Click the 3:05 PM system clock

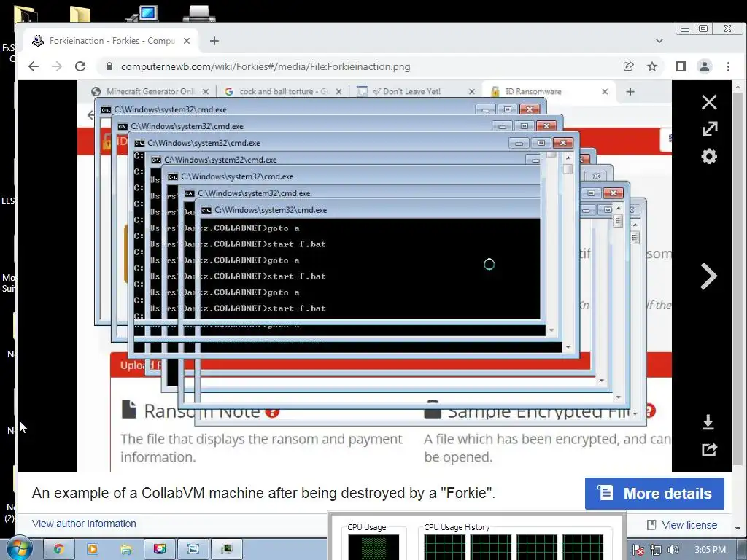click(x=710, y=550)
